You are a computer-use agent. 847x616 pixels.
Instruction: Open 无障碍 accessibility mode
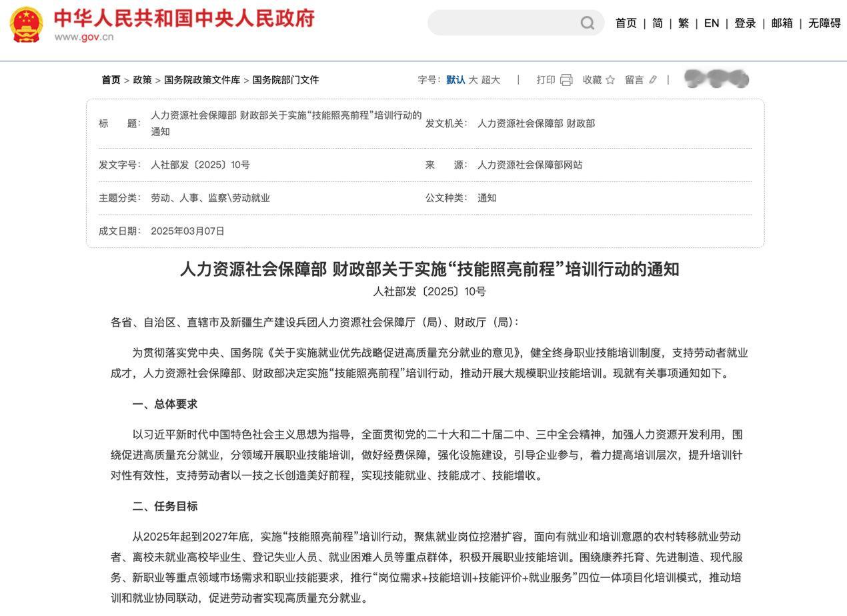point(824,23)
